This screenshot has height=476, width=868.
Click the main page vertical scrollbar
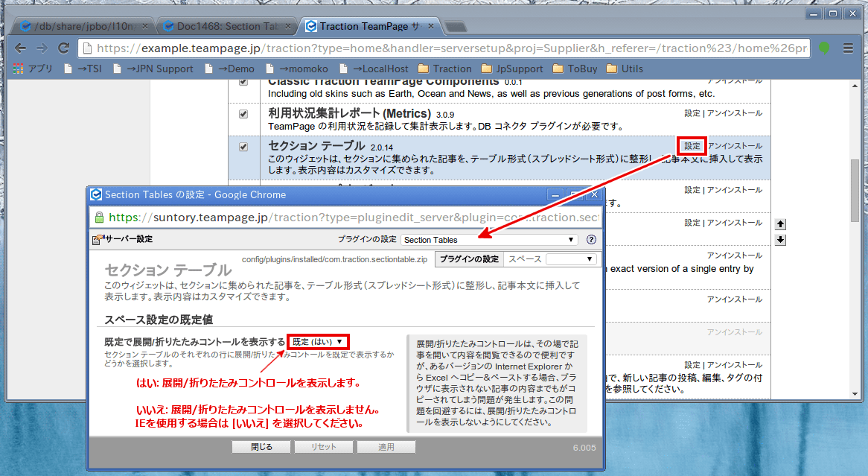[x=855, y=190]
